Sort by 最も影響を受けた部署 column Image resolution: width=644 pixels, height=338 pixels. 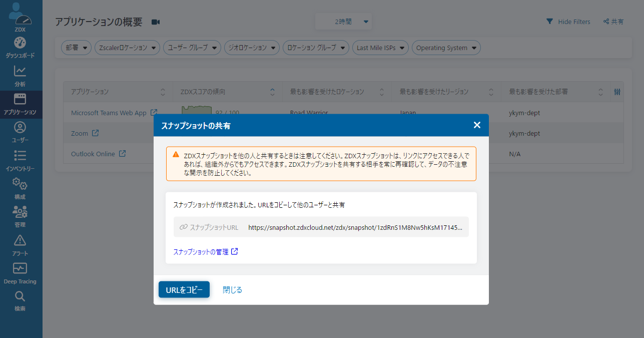click(601, 92)
